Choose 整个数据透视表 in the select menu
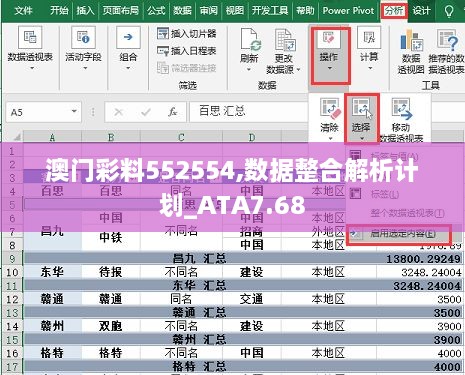 (407, 213)
